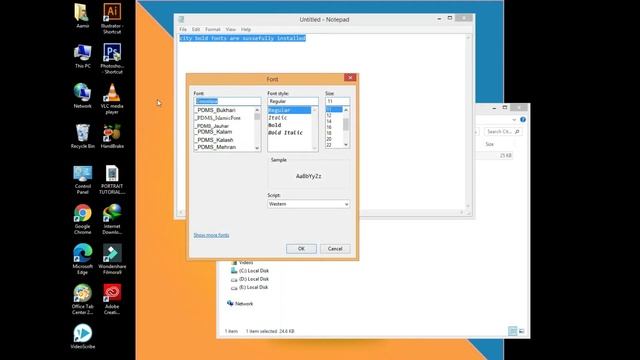Viewport: 640px width, 360px height.
Task: Switch Explorer to details view icon
Action: 513,331
